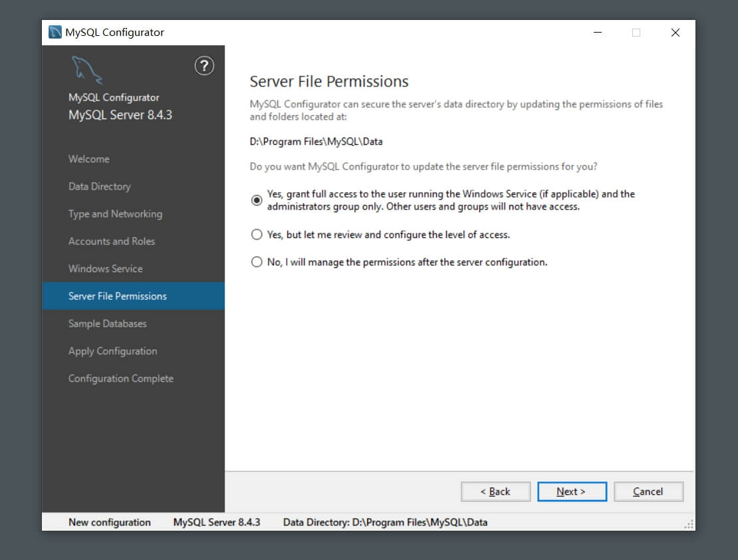Go to the Welcome step
The image size is (738, 560).
[89, 159]
